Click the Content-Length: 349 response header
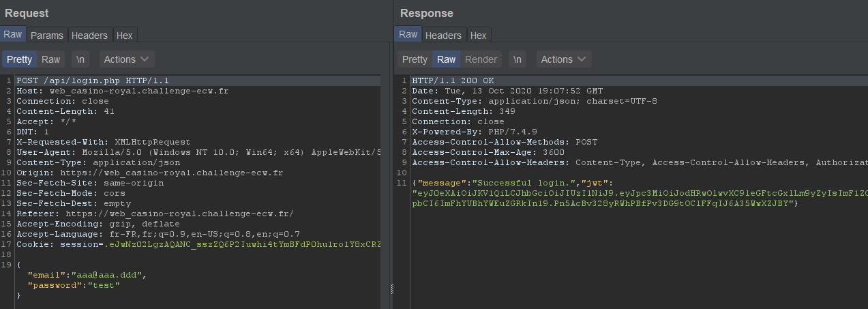Image resolution: width=868 pixels, height=309 pixels. coord(464,111)
